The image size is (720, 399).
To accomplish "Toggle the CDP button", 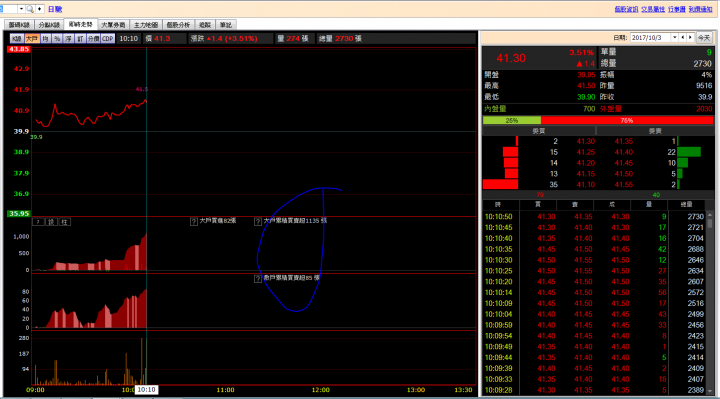I will click(x=108, y=39).
